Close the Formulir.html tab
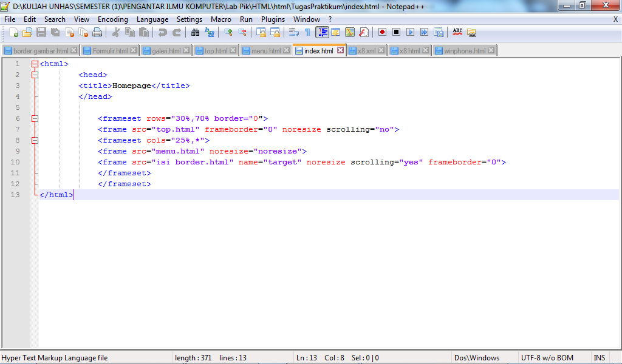Image resolution: width=622 pixels, height=364 pixels. [x=133, y=50]
